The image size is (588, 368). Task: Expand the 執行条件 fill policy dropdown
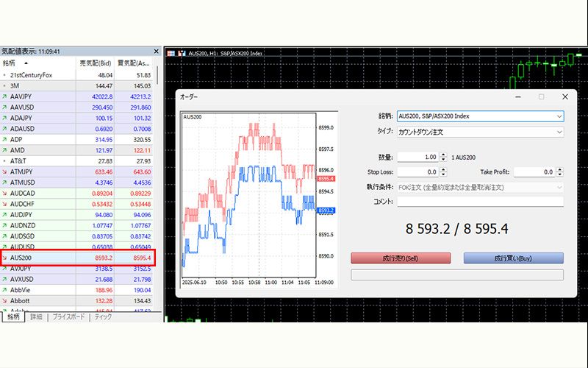coord(559,187)
